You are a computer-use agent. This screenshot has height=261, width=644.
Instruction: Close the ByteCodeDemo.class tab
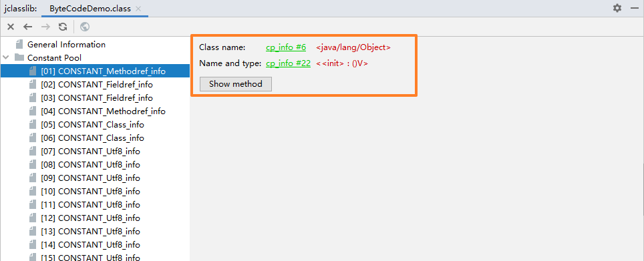[138, 9]
